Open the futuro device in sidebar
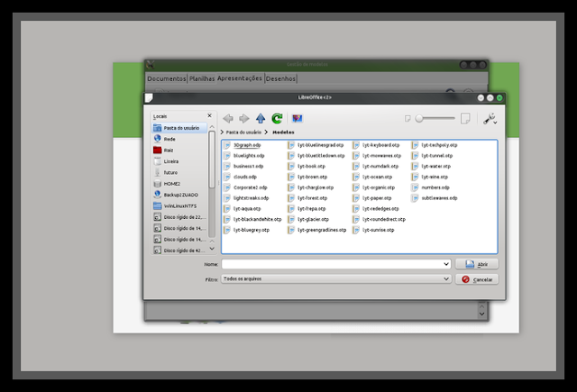Viewport: 577px width, 392px height. coord(179,172)
